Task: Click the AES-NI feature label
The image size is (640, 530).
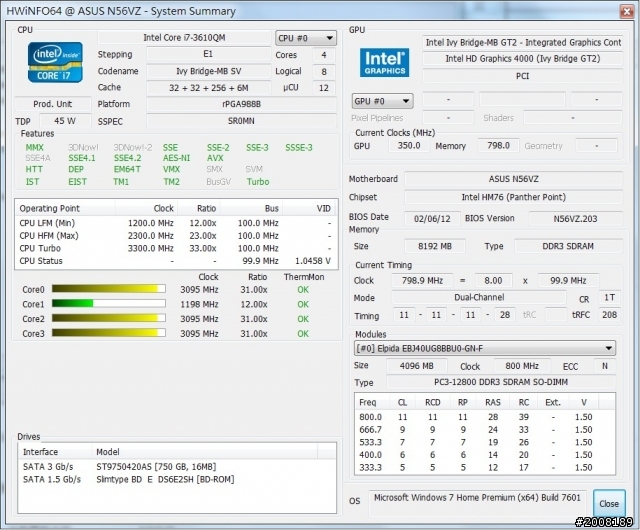Action: coord(176,158)
